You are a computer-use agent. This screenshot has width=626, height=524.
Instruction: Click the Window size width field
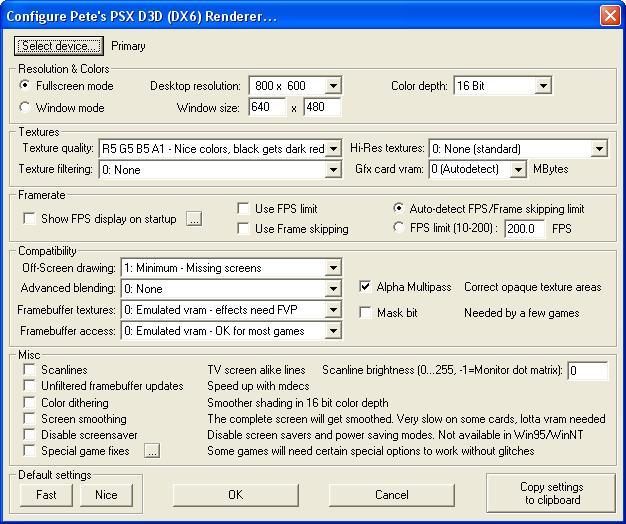(x=267, y=107)
